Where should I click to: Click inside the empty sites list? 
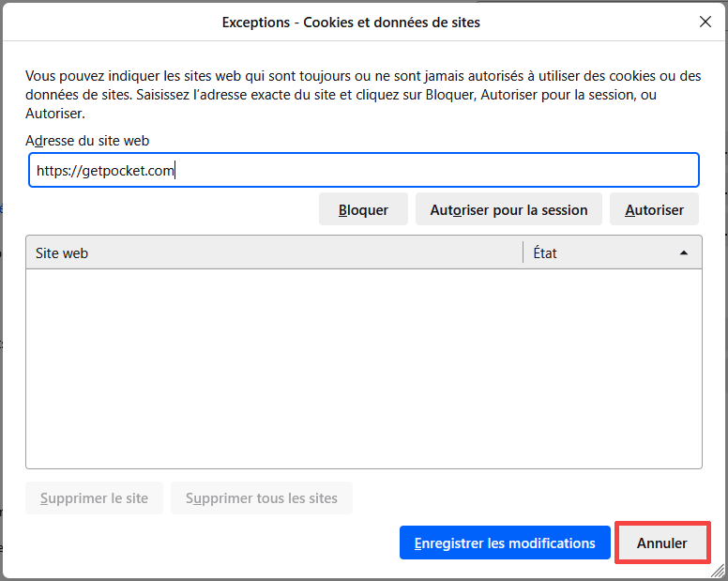[363, 368]
